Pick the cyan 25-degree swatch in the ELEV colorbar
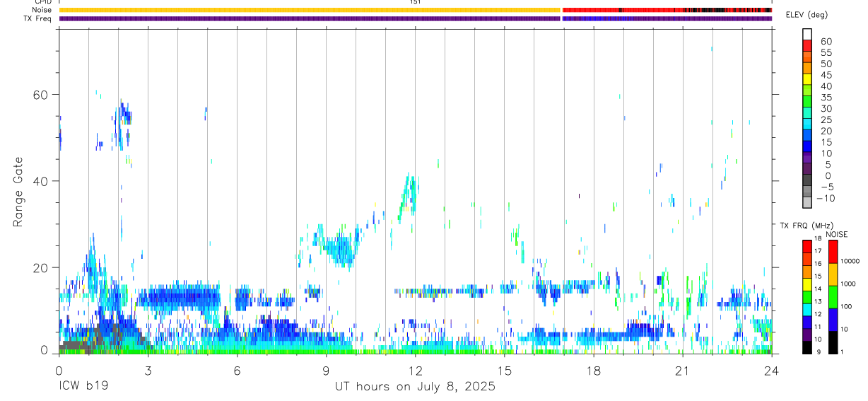This screenshot has width=868, height=401. (x=807, y=124)
